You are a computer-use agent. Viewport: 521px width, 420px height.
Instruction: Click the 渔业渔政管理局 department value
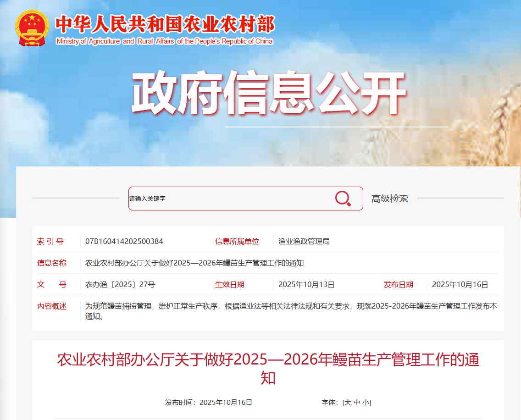coord(304,241)
